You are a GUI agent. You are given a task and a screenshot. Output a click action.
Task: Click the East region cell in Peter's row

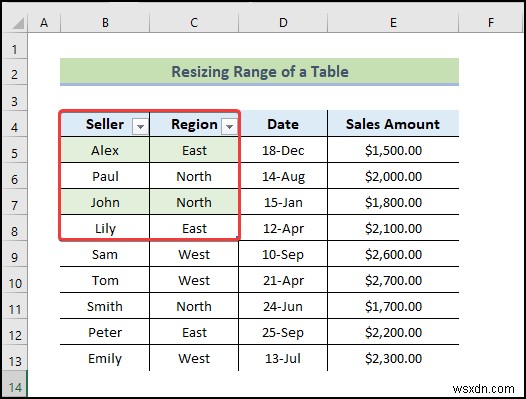tap(194, 332)
